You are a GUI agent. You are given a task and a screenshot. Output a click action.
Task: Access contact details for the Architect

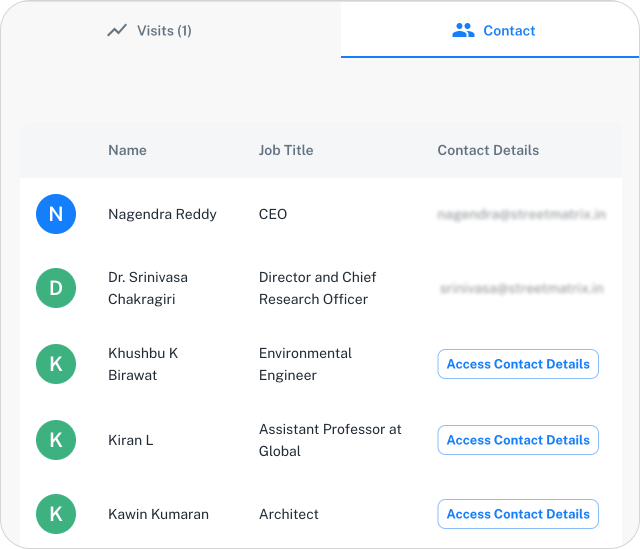click(x=518, y=514)
